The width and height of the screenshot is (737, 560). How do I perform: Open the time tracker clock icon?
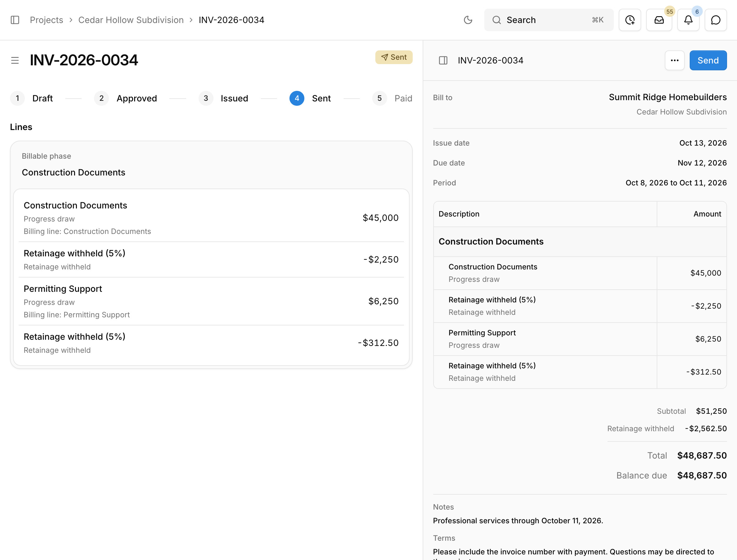(x=630, y=20)
